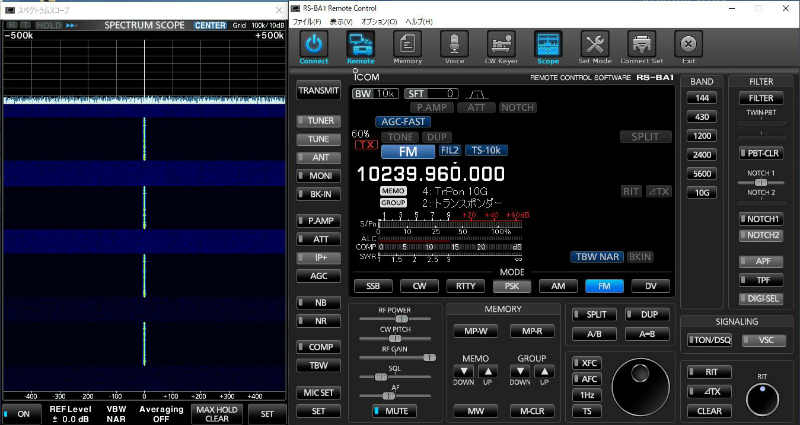Select the 1200 band
This screenshot has height=425, width=800.
click(702, 136)
